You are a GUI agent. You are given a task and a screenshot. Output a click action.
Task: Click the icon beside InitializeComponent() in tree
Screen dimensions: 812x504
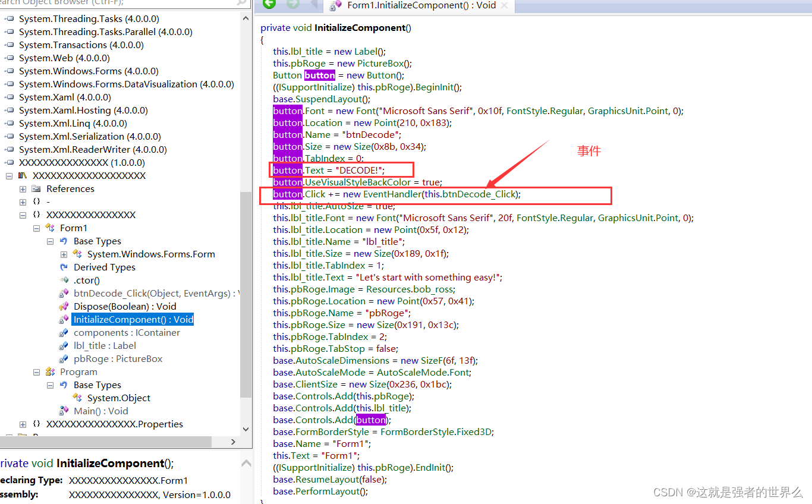click(64, 320)
